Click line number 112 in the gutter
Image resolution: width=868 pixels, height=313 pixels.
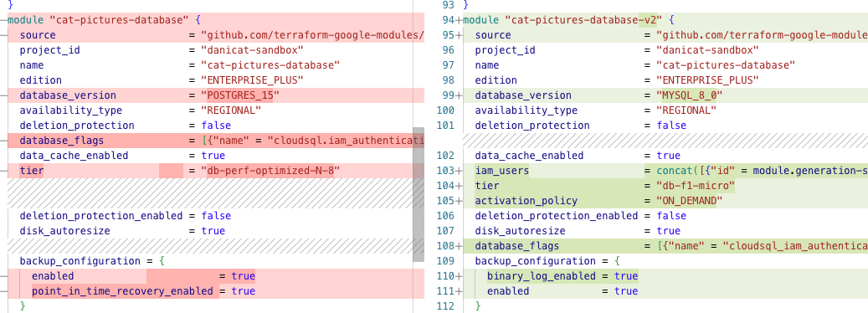coord(445,305)
